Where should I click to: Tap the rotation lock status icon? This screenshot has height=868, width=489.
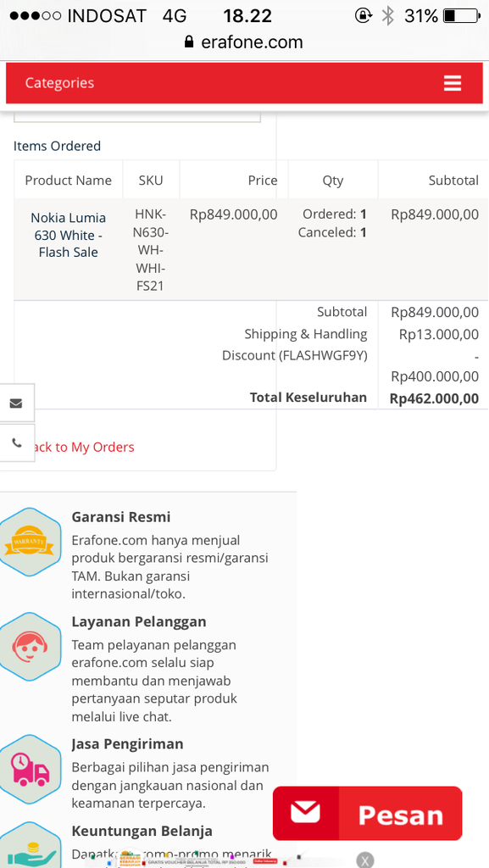pos(363,15)
